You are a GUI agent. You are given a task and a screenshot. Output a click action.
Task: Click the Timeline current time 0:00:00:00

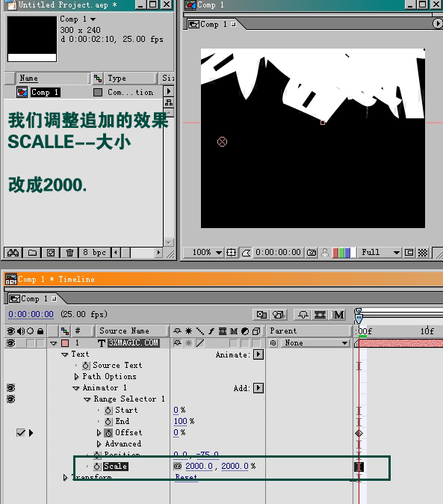31,314
